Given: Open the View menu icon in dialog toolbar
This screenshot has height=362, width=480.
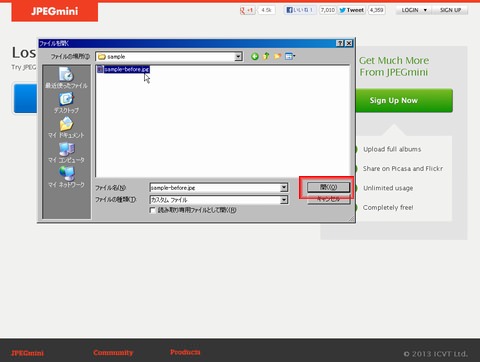Looking at the screenshot, I should click(290, 56).
